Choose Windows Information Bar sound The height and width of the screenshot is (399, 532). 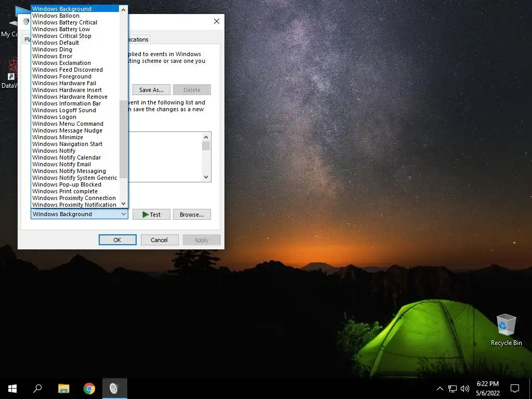click(x=75, y=103)
